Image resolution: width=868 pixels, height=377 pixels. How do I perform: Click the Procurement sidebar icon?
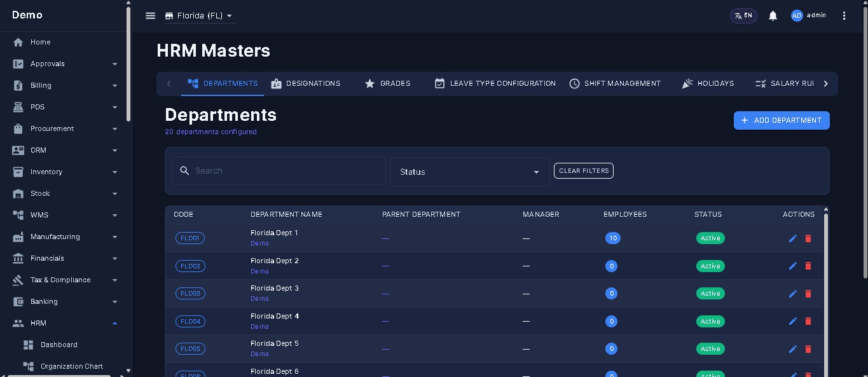(x=18, y=129)
